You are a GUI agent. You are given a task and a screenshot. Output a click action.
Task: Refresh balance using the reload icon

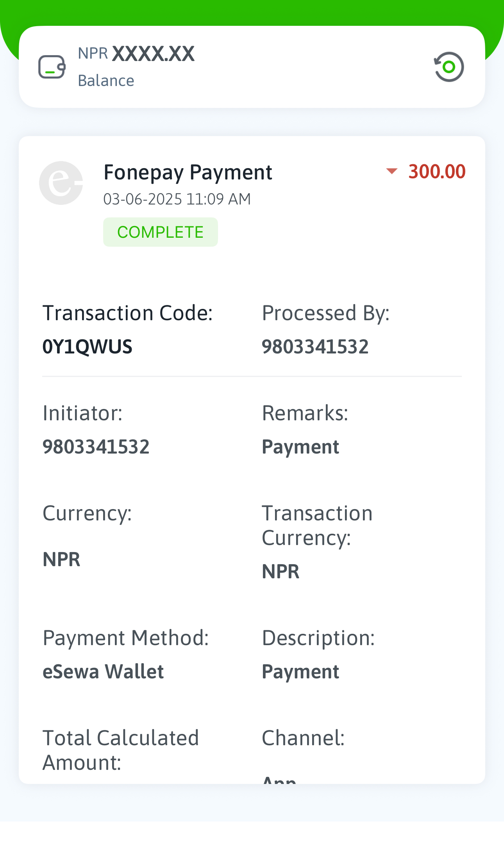[x=449, y=67]
